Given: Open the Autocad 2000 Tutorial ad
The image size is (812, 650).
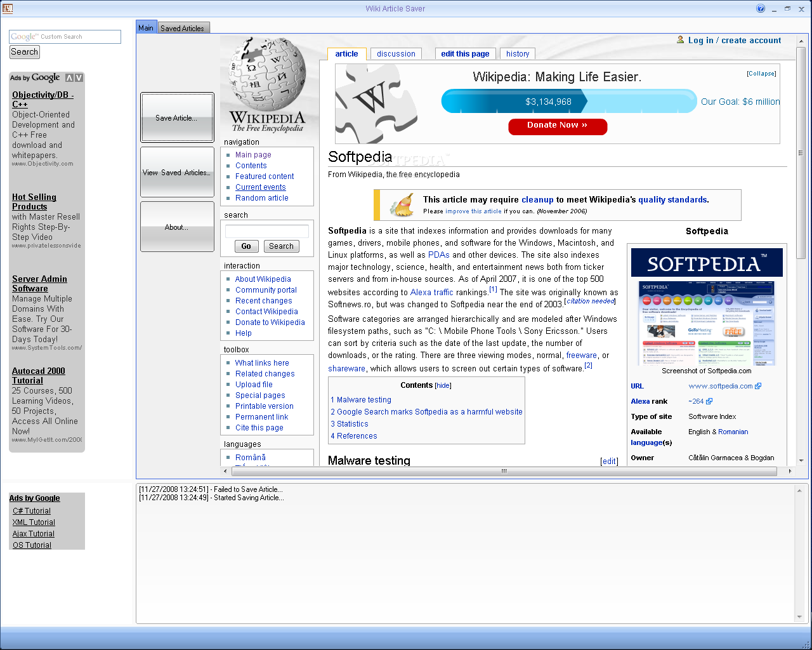Looking at the screenshot, I should click(x=39, y=376).
